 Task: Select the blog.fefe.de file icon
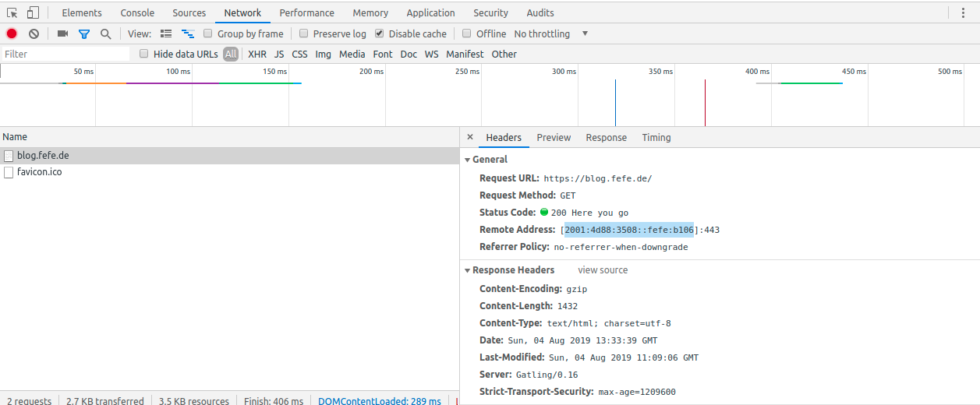[9, 156]
